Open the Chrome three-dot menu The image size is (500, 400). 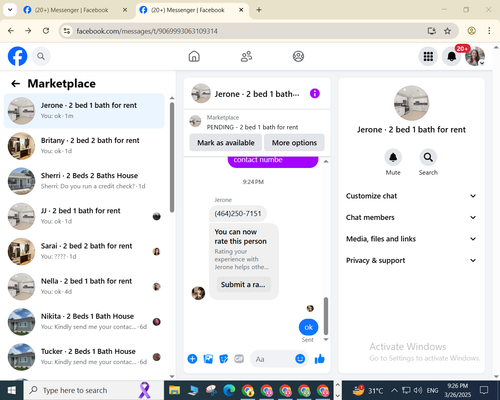tap(489, 31)
